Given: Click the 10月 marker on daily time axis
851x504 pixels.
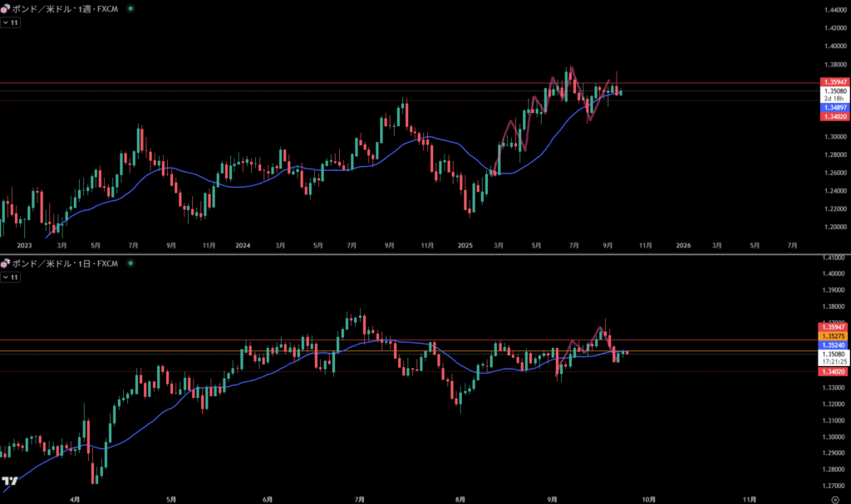Looking at the screenshot, I should [648, 499].
